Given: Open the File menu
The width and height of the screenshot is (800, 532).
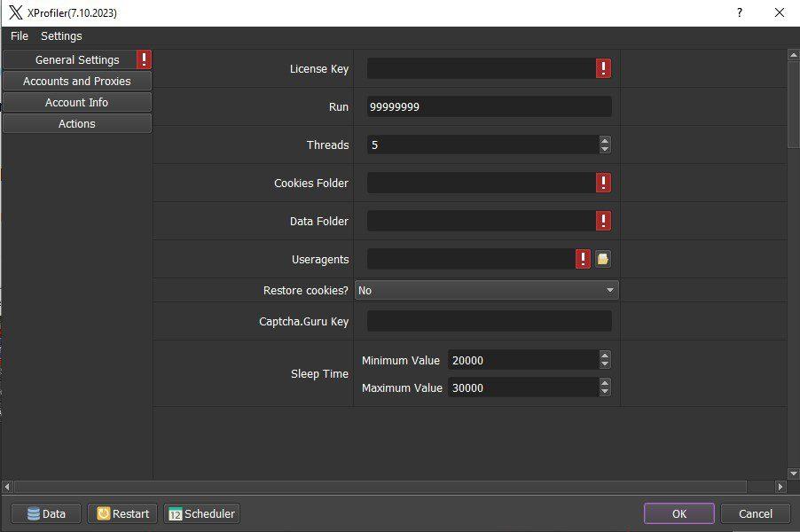Looking at the screenshot, I should point(20,36).
